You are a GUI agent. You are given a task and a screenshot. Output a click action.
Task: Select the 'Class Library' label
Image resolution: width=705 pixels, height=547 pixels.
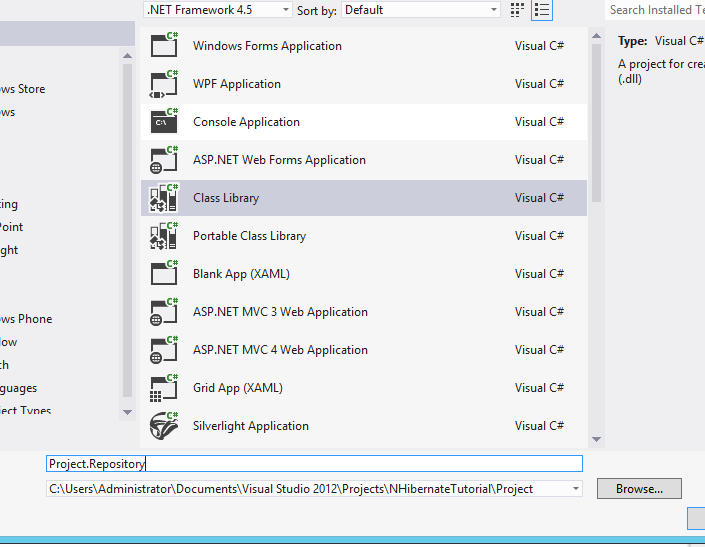pyautogui.click(x=226, y=198)
